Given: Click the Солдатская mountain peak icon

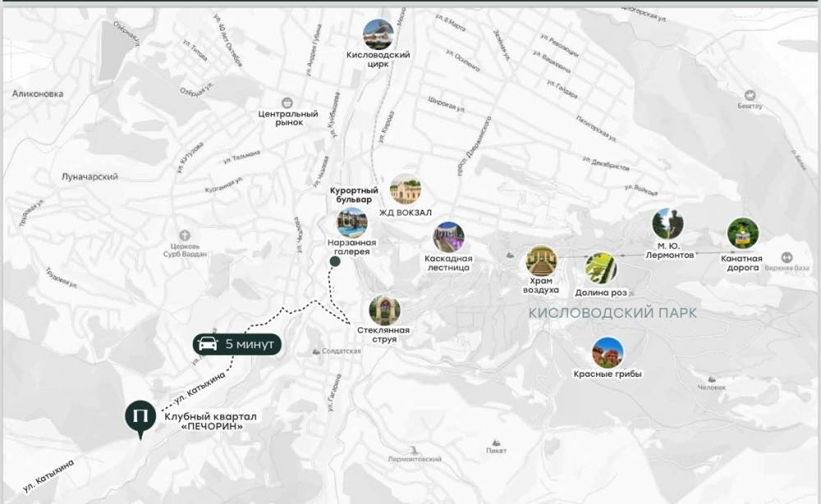Looking at the screenshot, I should (317, 351).
